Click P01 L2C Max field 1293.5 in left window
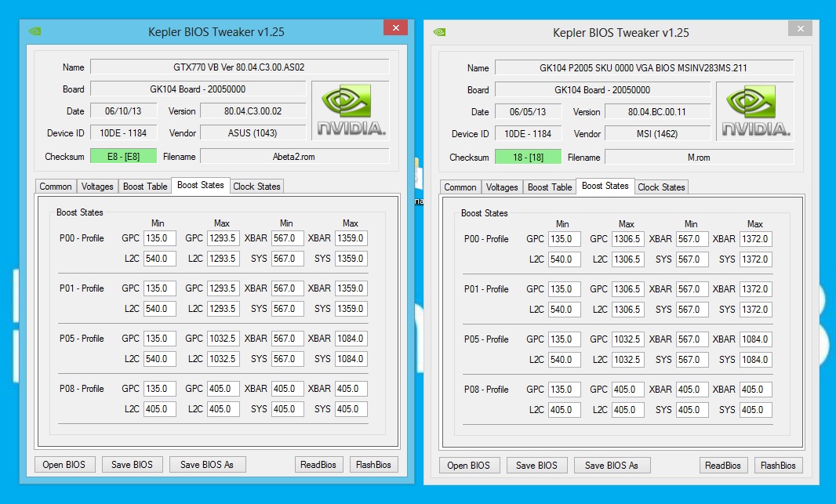The image size is (836, 504). [x=223, y=309]
